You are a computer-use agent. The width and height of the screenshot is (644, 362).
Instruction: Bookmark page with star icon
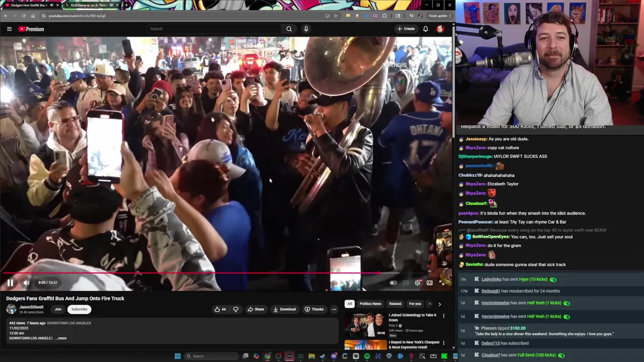click(x=336, y=16)
